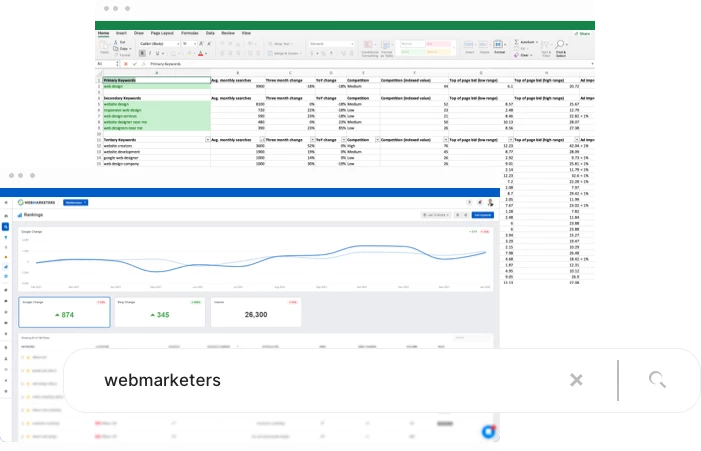The image size is (701, 451).
Task: Click the red font color button
Action: [201, 54]
